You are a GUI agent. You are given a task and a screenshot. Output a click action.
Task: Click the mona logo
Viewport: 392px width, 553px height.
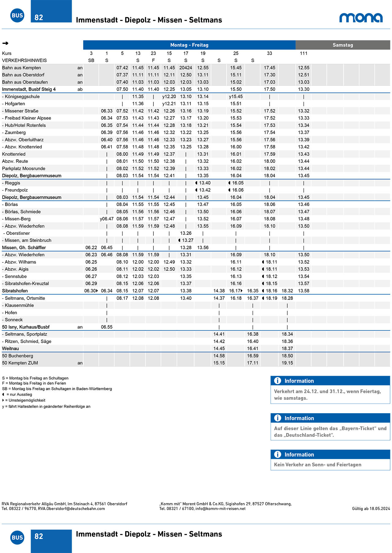(361, 18)
